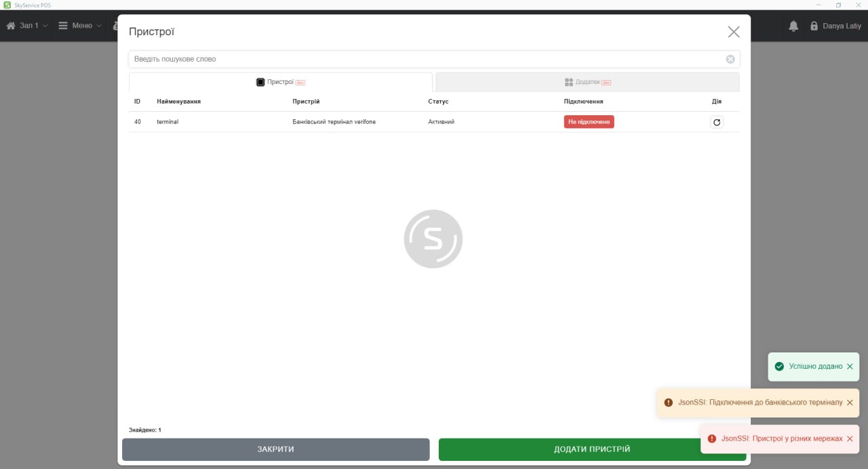Click the refresh icon for terminal row
This screenshot has width=868, height=469.
(717, 122)
